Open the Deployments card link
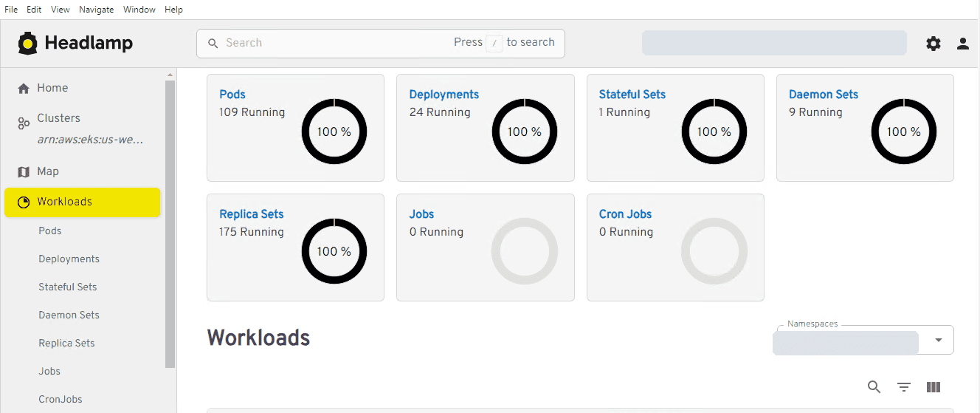This screenshot has height=413, width=980. (444, 95)
